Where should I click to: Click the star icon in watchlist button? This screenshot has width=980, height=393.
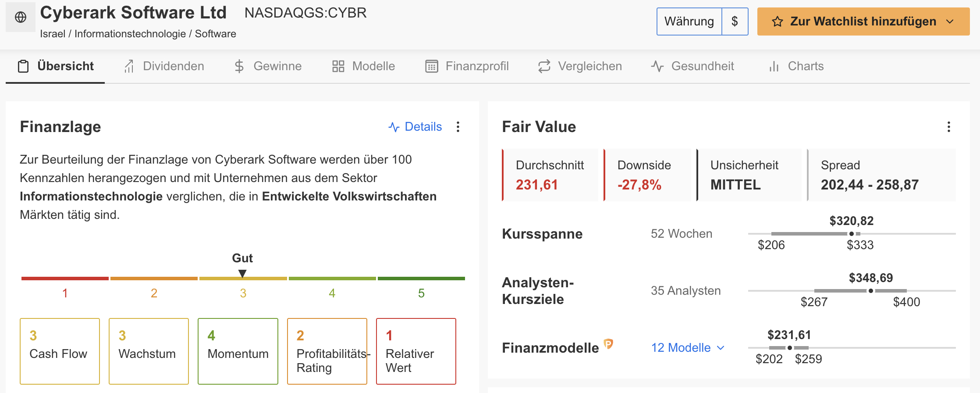click(778, 21)
